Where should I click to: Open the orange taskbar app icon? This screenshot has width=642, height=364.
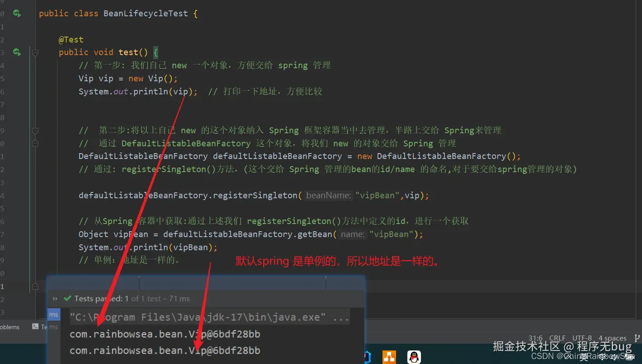tap(389, 357)
